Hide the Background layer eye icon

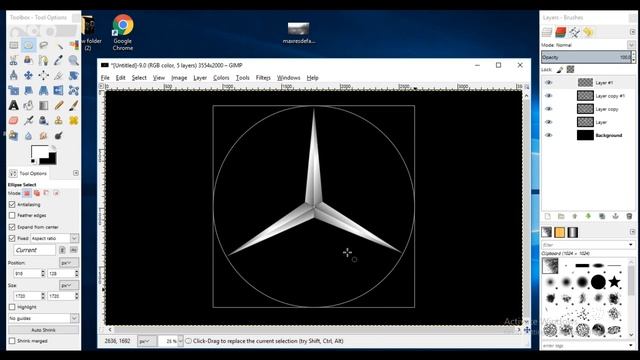click(549, 135)
